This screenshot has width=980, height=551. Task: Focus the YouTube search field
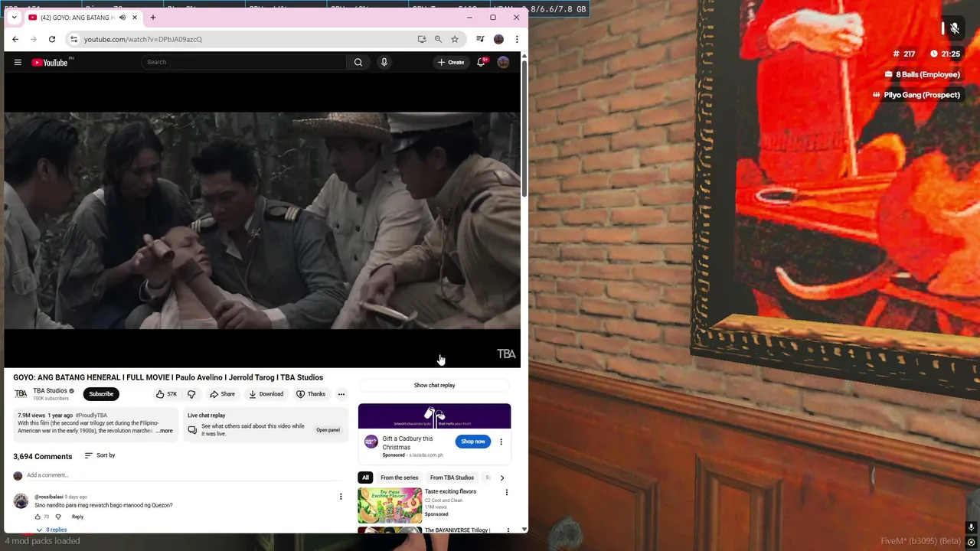243,62
